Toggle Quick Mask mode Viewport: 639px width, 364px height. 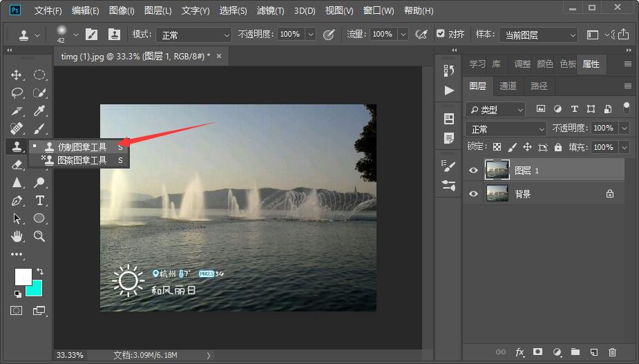17,311
